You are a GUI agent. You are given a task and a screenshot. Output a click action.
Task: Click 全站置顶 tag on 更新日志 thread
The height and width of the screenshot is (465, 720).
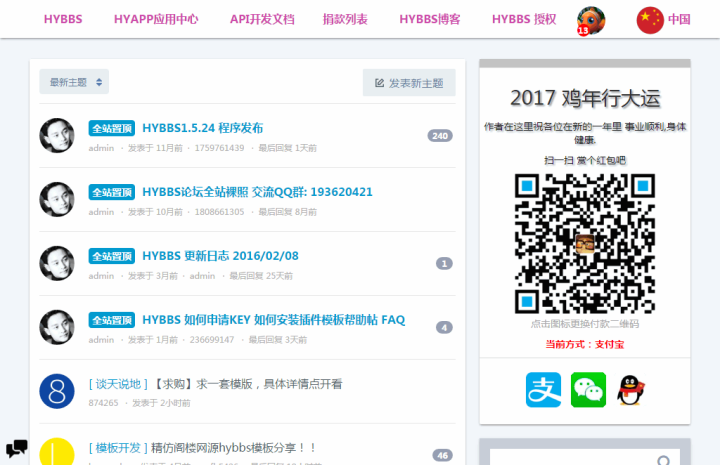point(112,256)
